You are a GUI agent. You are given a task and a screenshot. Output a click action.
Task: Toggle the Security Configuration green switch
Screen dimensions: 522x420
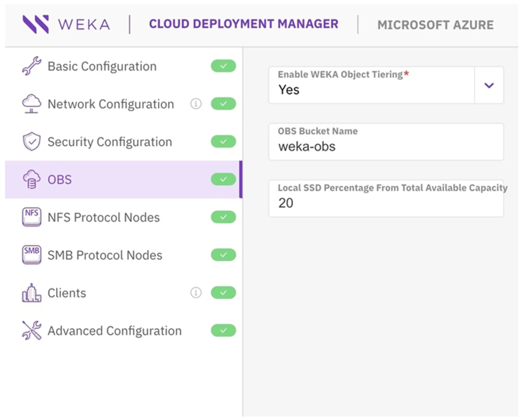223,142
